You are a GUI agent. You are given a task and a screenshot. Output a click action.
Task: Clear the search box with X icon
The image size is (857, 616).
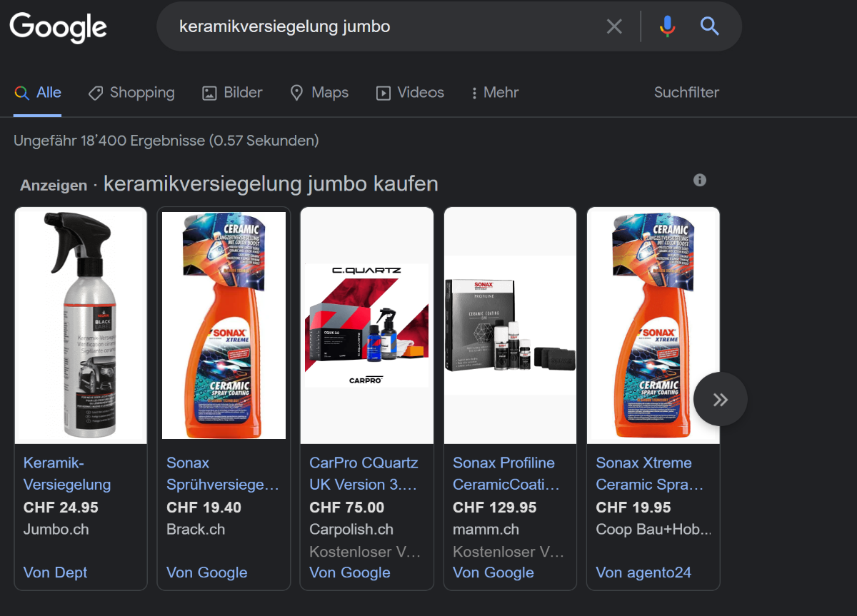pos(614,27)
